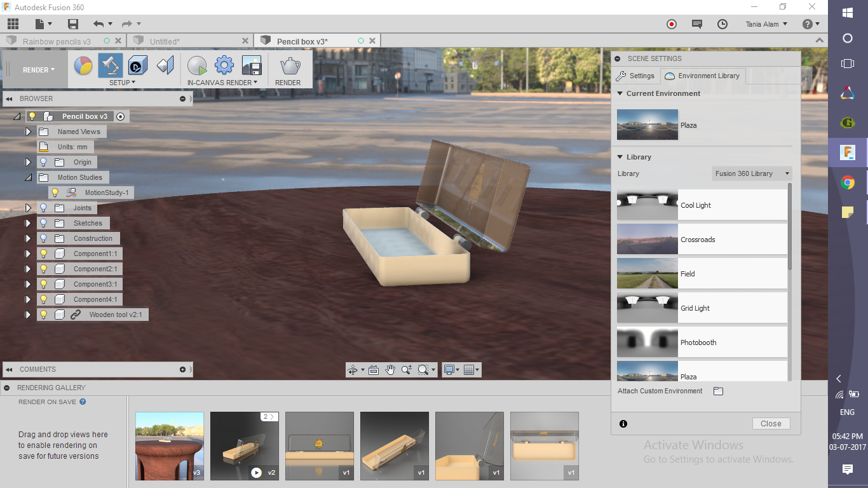
Task: Open the File menu icon
Action: [x=43, y=24]
